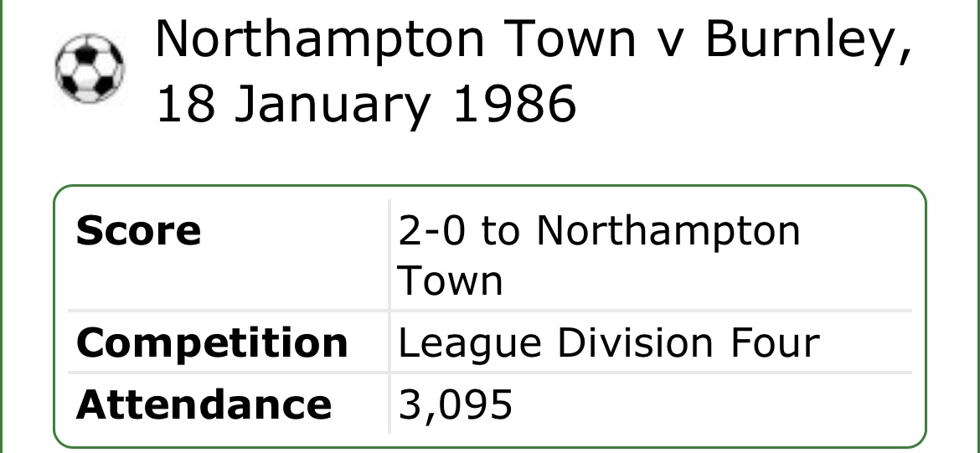This screenshot has width=980, height=453.
Task: Click "Northampton" in the score cell
Action: click(668, 231)
